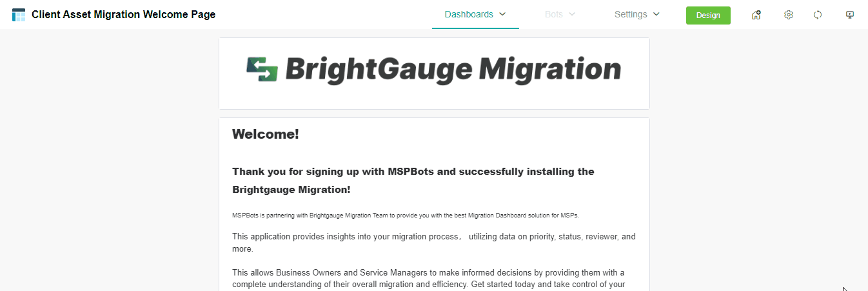Click the BrightGauge green arrows logo icon

pyautogui.click(x=262, y=69)
